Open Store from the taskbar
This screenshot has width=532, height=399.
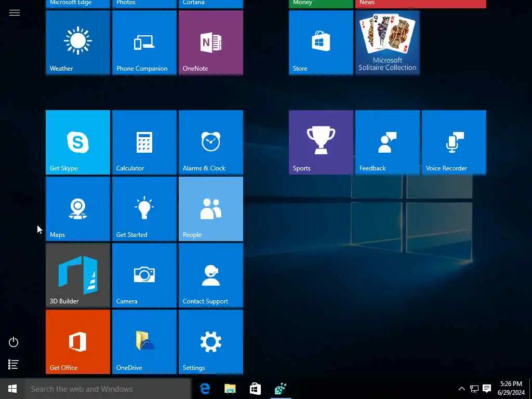[255, 389]
